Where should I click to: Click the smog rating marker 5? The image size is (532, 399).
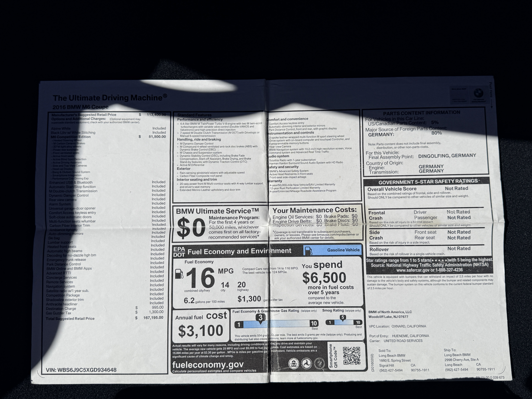(x=343, y=318)
